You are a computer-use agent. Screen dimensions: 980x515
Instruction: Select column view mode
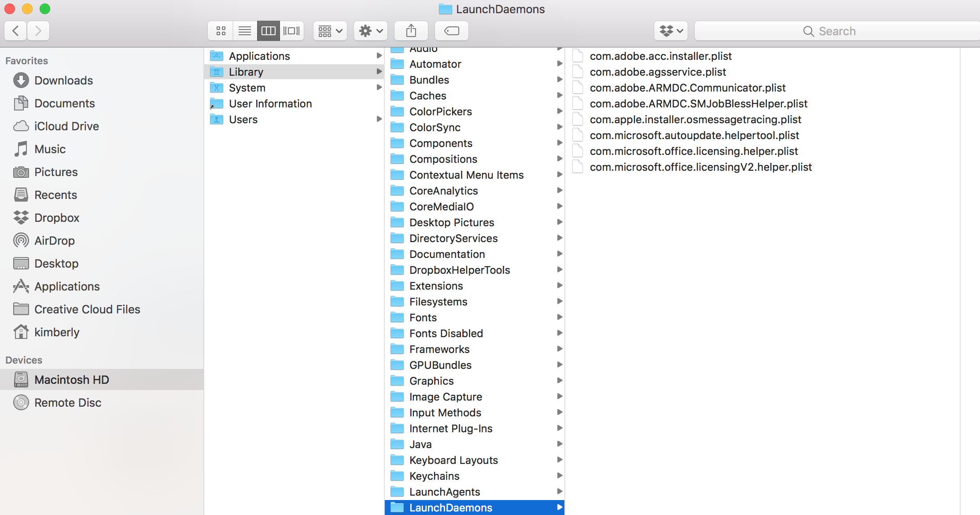[x=268, y=31]
